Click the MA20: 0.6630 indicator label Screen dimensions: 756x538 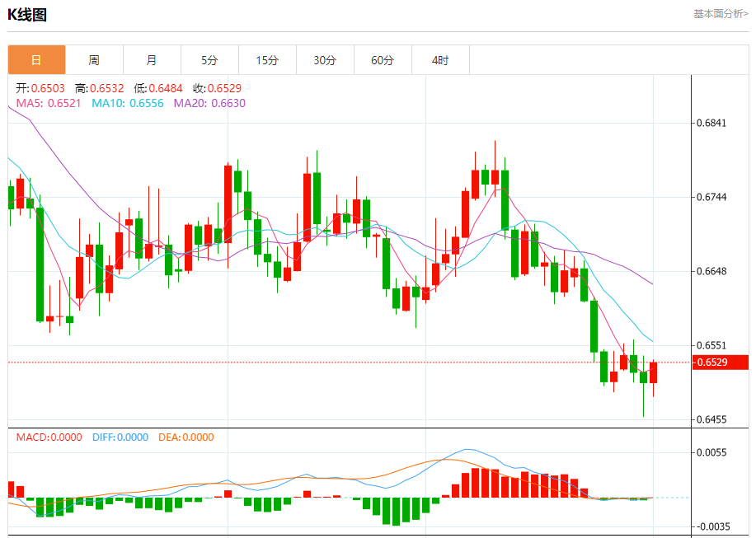click(209, 103)
